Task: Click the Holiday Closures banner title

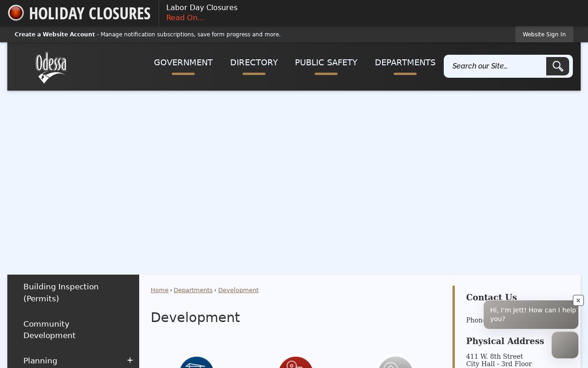Action: coord(90,13)
